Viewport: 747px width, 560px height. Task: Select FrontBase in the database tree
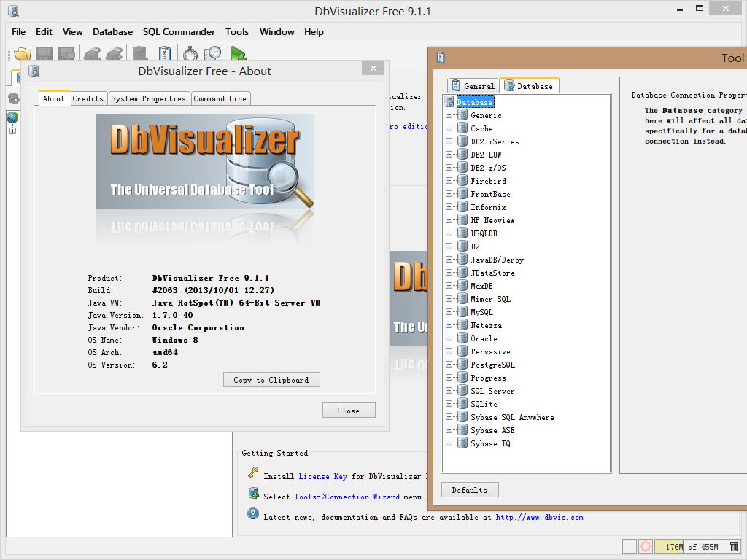pos(491,194)
